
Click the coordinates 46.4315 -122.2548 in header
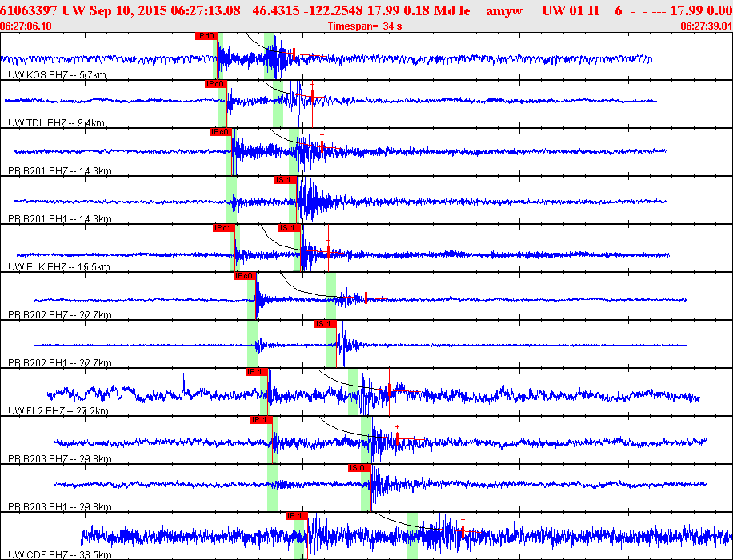[317, 10]
